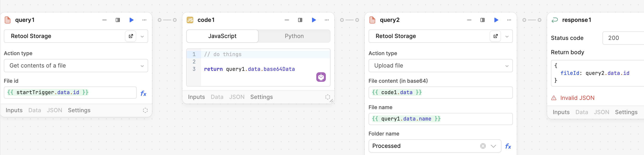Switch to query1 Inputs tab

tap(14, 110)
